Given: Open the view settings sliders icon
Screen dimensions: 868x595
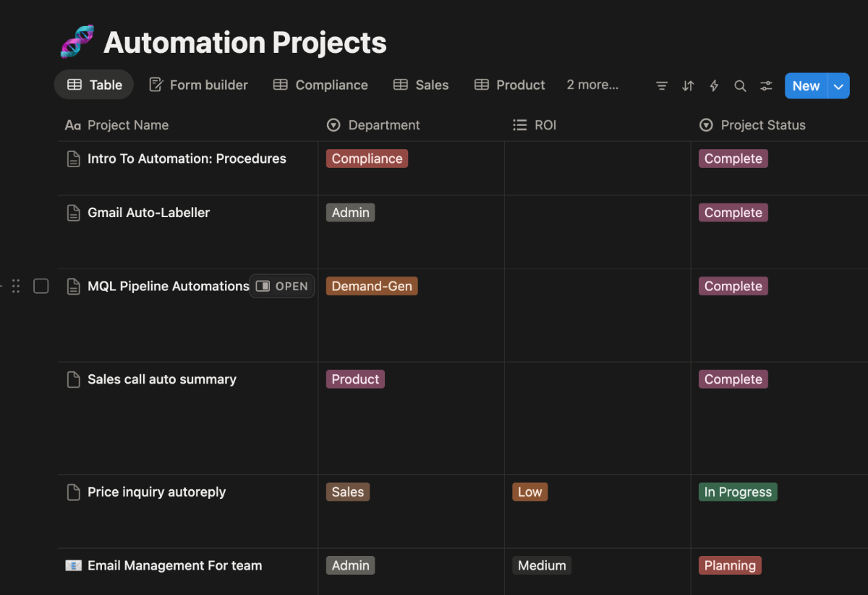Looking at the screenshot, I should (x=766, y=85).
